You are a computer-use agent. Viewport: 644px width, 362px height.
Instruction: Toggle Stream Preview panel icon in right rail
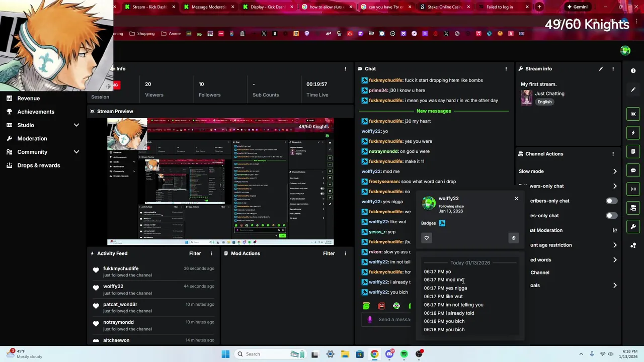[x=633, y=114]
